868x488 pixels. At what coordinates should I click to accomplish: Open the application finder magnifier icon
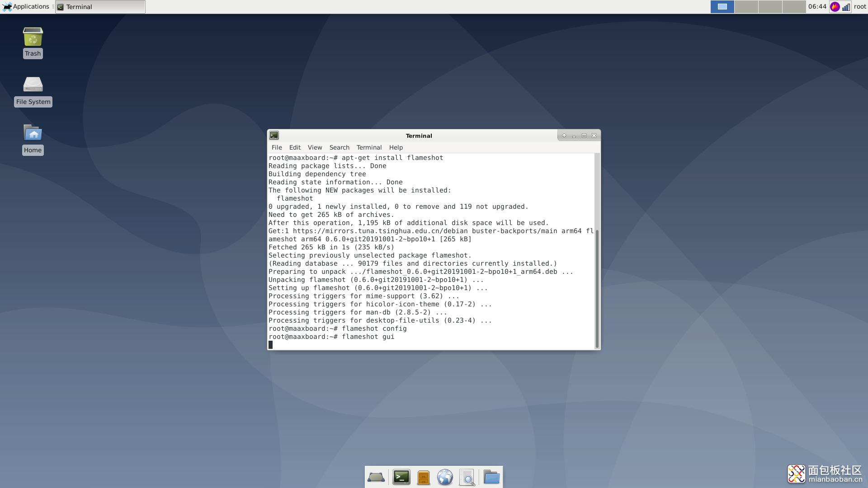point(467,477)
